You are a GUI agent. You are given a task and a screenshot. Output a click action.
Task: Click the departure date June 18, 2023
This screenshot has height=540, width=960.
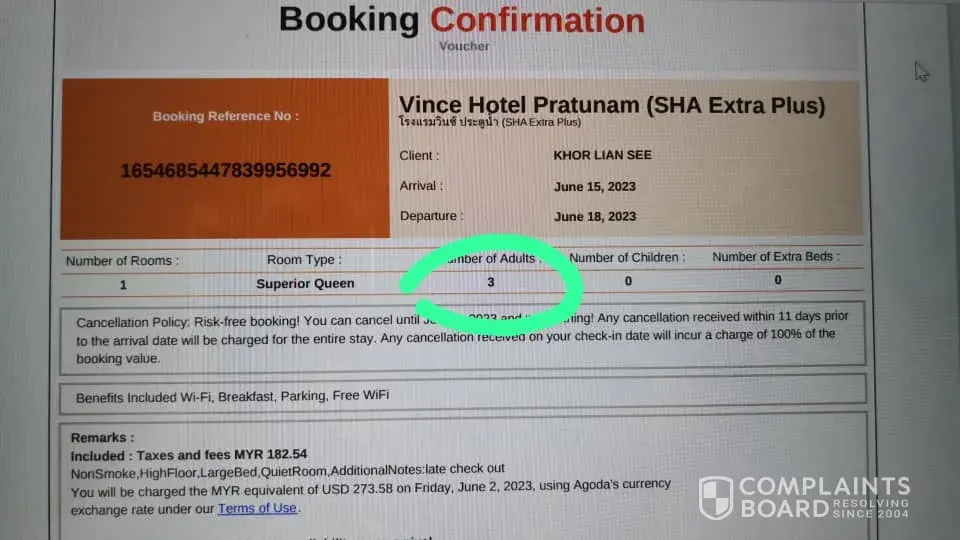tap(595, 216)
